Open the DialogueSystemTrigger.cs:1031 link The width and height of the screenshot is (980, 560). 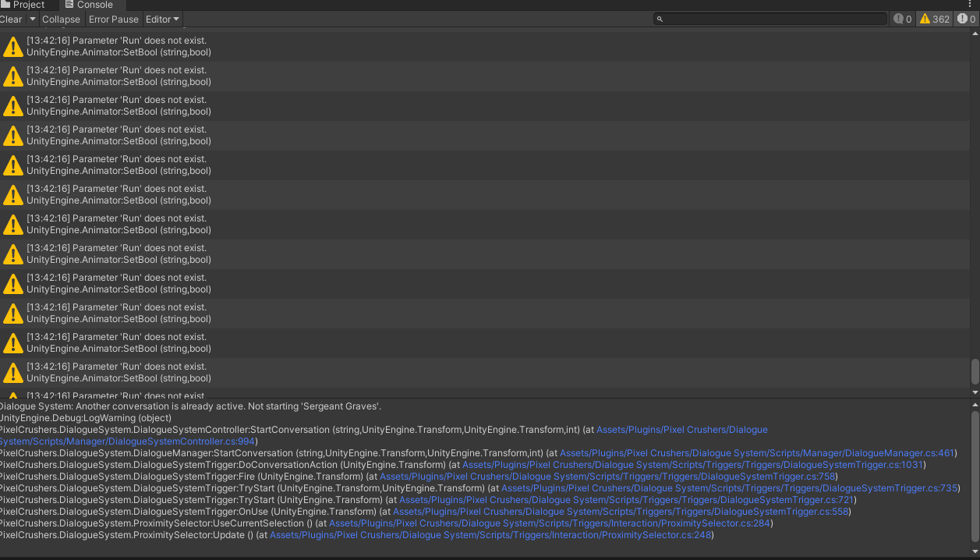click(693, 465)
